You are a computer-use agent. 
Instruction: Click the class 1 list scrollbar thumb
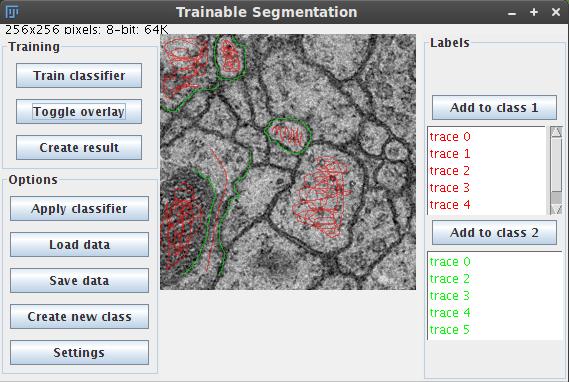[556, 164]
